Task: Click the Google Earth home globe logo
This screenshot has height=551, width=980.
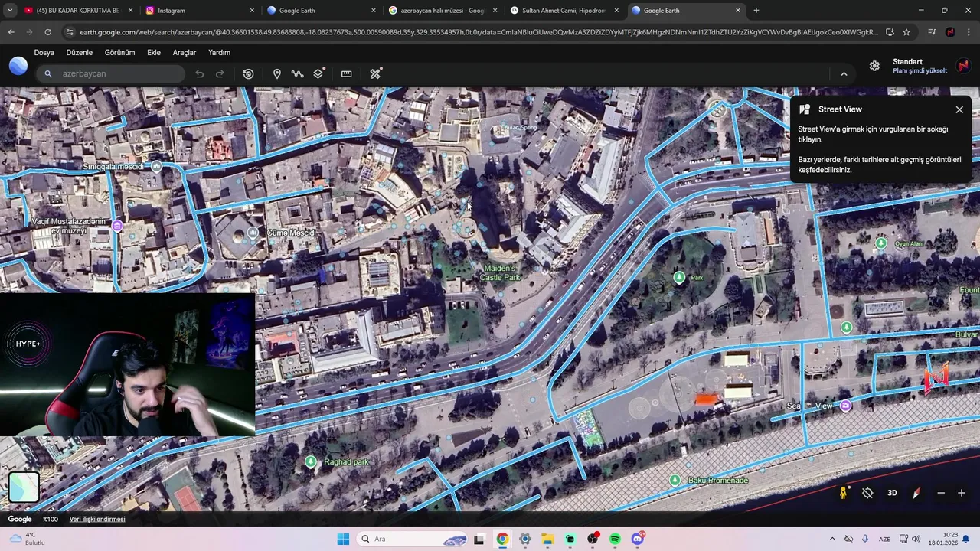Action: click(18, 66)
